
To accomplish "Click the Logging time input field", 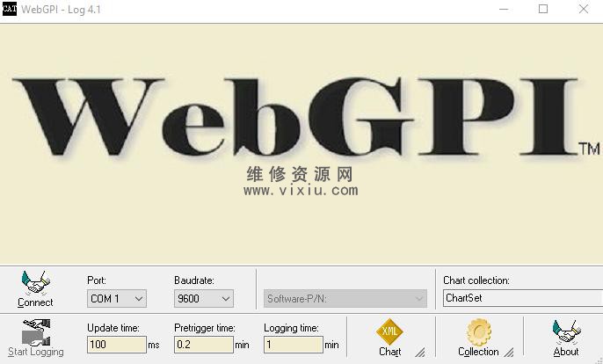I will pyautogui.click(x=293, y=345).
